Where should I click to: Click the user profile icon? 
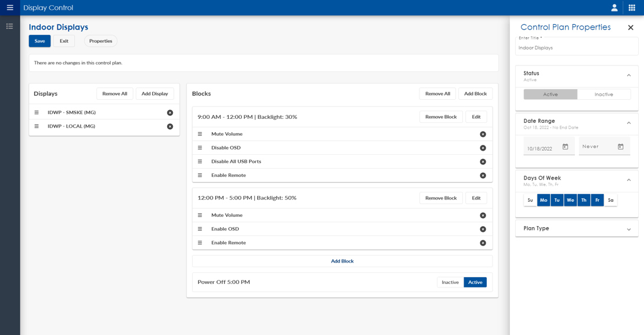tap(614, 8)
